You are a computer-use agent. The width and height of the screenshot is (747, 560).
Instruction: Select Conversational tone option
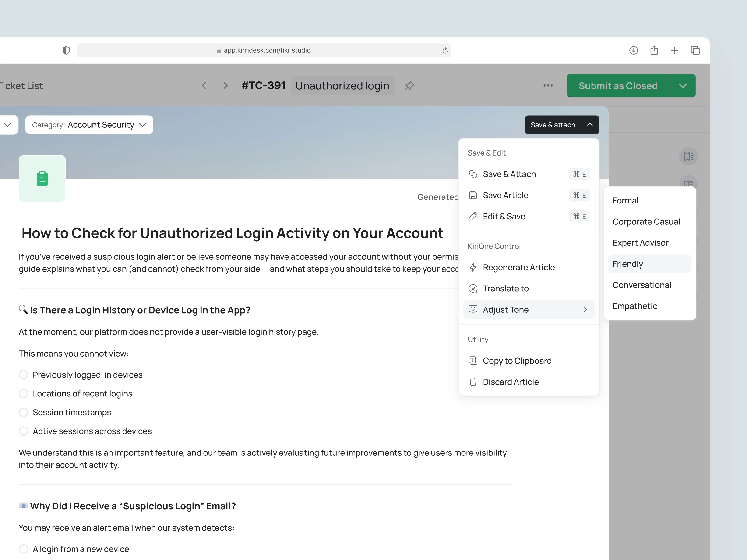tap(649, 285)
